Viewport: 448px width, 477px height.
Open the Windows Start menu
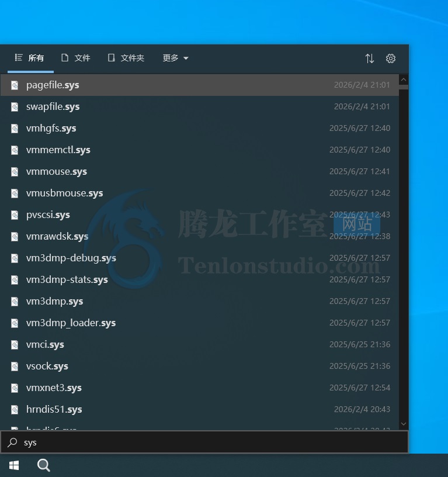click(14, 465)
